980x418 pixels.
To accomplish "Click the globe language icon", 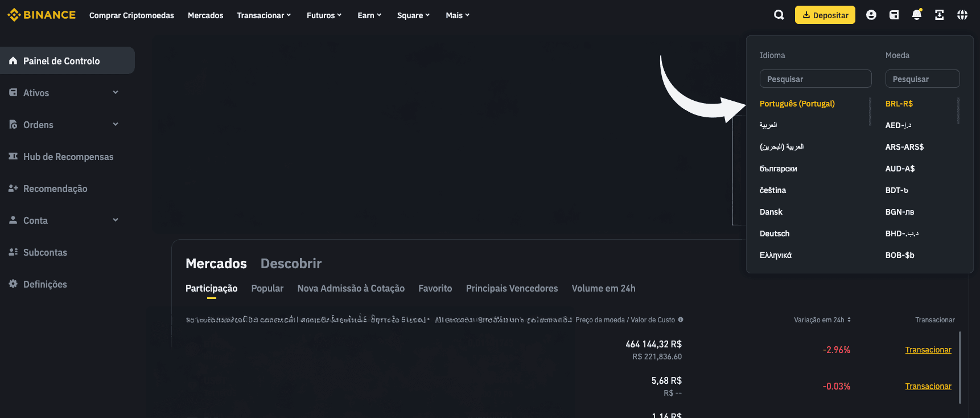I will coord(962,15).
